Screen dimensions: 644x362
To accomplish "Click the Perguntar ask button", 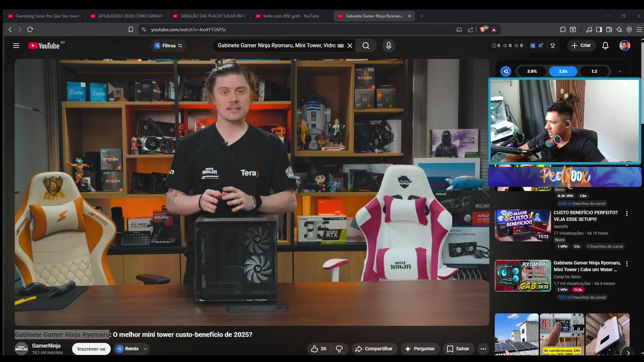I will tap(420, 349).
